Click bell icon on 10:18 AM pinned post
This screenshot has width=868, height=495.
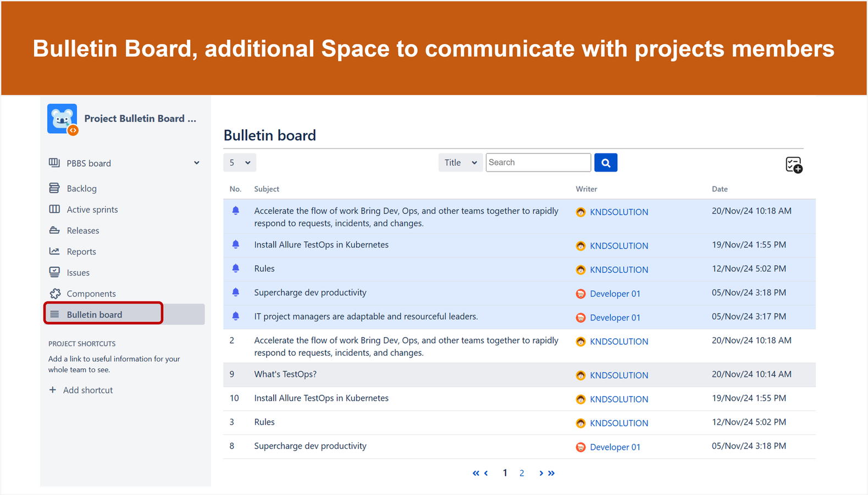[236, 211]
